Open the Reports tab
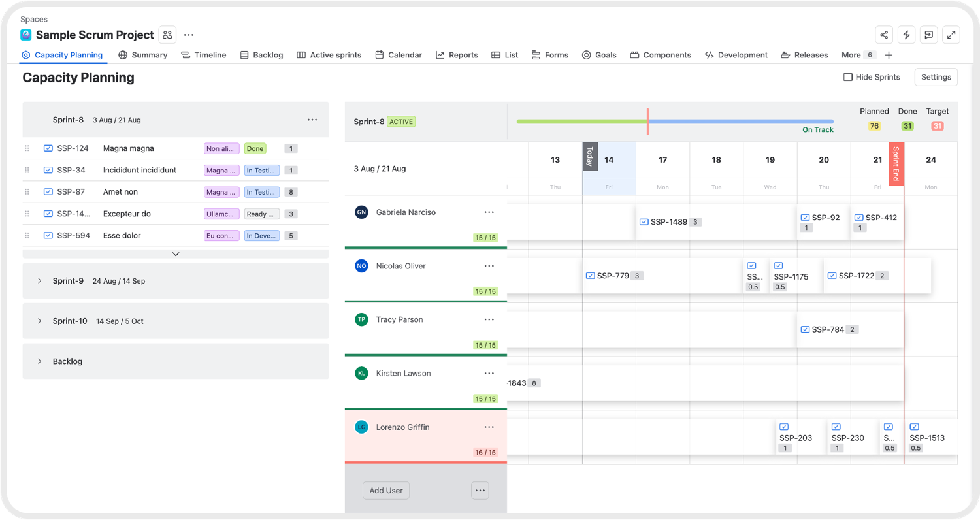980x520 pixels. pyautogui.click(x=457, y=55)
